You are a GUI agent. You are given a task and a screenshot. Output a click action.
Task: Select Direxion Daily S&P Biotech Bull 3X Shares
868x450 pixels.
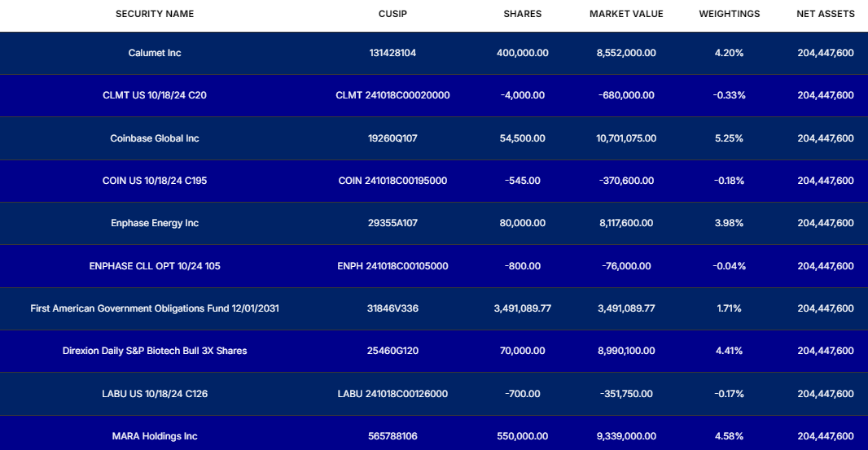coord(155,351)
